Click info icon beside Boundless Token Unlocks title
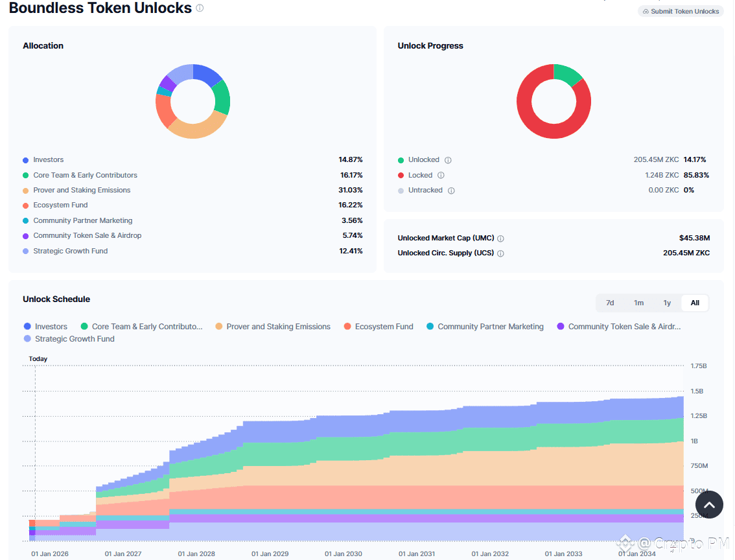Viewport: 735px width, 560px height. 200,8
